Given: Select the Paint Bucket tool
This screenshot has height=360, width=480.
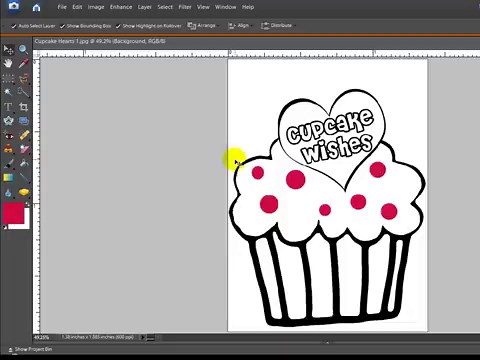Looking at the screenshot, I should [x=24, y=163].
